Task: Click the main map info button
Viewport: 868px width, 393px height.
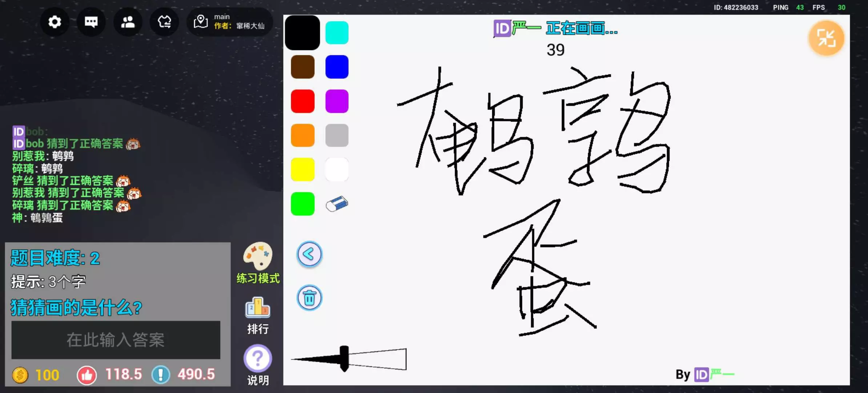Action: pyautogui.click(x=230, y=22)
